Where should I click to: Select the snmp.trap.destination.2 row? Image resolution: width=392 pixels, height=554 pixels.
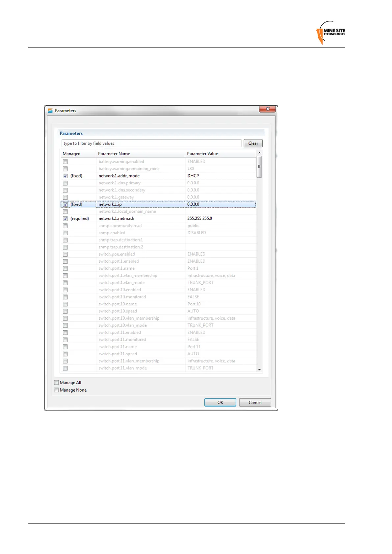coord(158,247)
